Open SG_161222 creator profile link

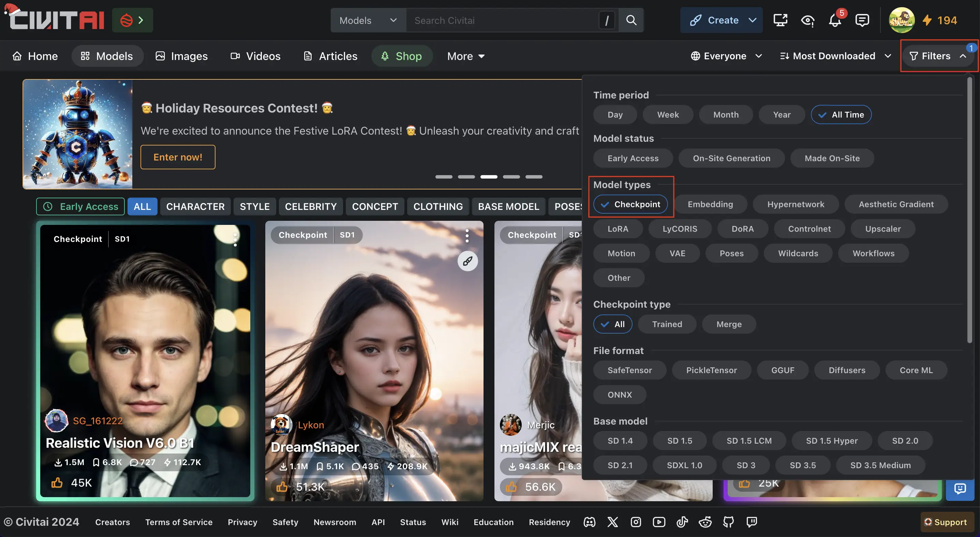coord(98,421)
